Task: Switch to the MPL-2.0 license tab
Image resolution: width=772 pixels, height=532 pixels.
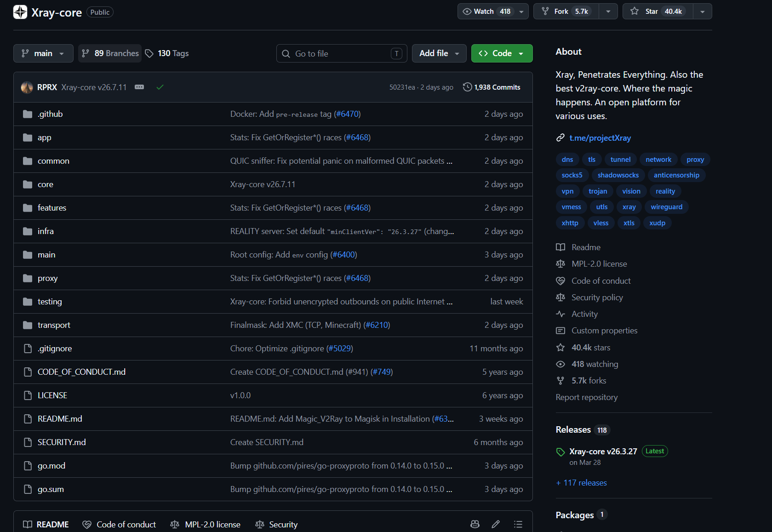Action: (205, 524)
